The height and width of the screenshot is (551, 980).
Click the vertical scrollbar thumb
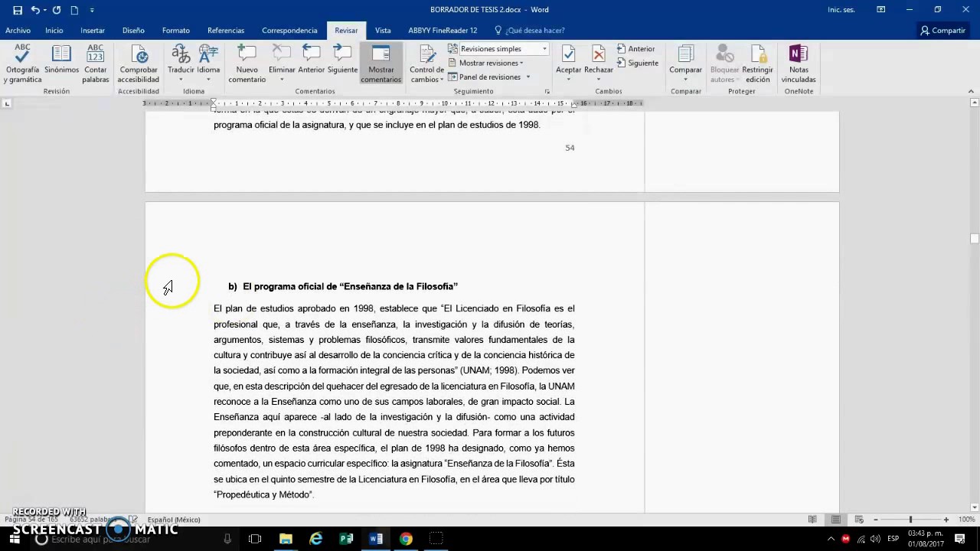pyautogui.click(x=975, y=239)
